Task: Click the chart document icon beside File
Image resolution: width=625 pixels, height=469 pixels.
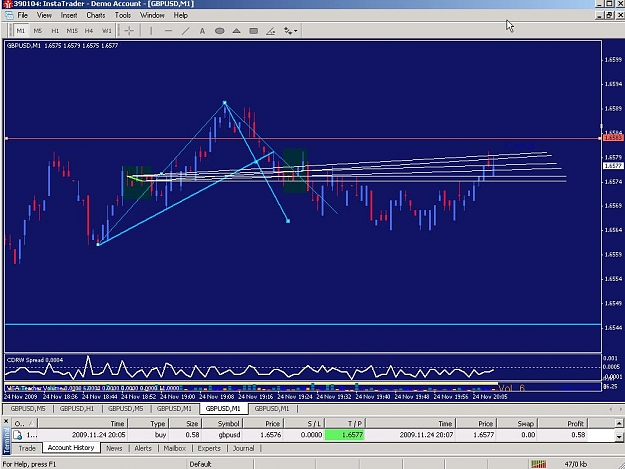Action: (x=8, y=15)
